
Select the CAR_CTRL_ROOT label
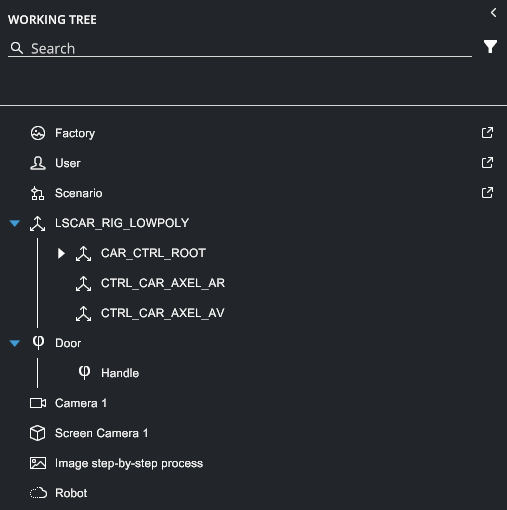coord(153,253)
